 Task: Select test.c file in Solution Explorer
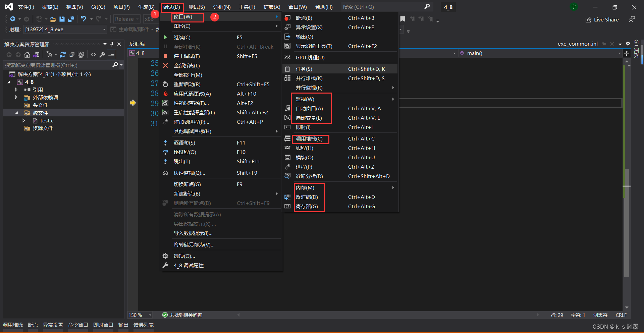[47, 121]
